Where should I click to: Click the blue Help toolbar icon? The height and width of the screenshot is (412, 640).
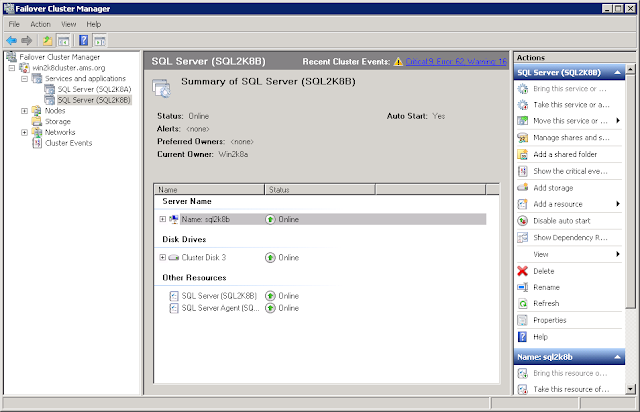pyautogui.click(x=83, y=40)
